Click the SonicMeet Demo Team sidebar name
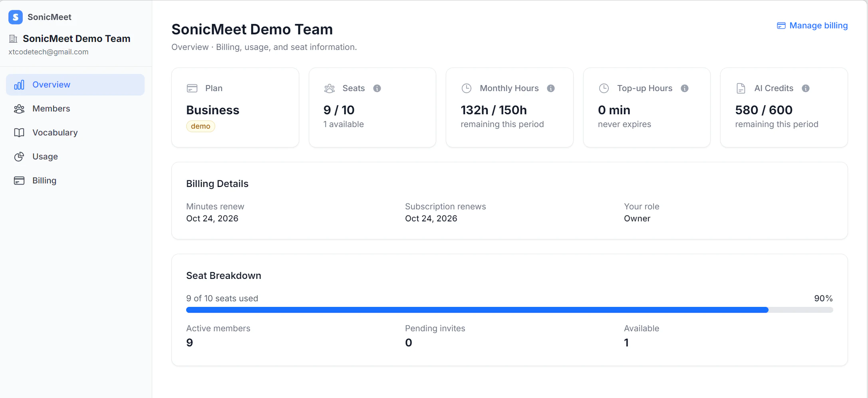 coord(77,39)
